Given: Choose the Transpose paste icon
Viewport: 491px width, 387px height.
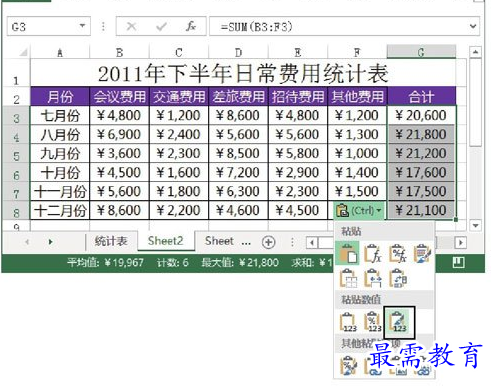Looking at the screenshot, I should click(x=398, y=279).
